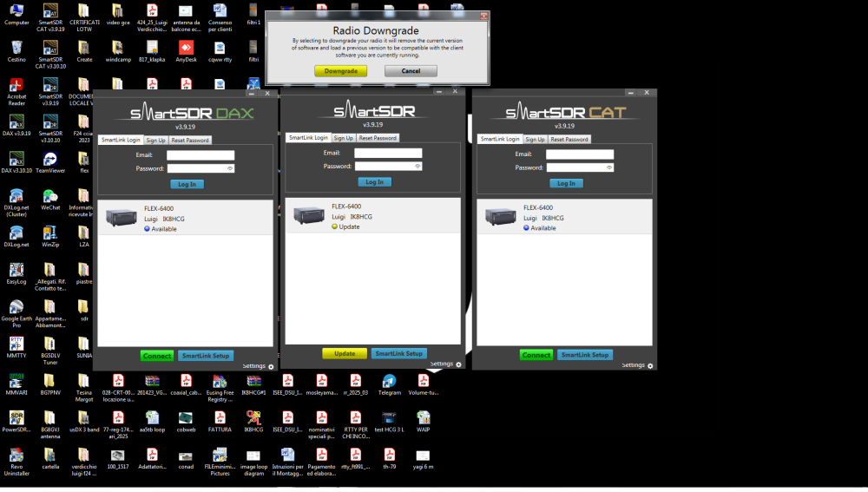Click the Email field in middle SmartSDR window
The height and width of the screenshot is (492, 868).
[388, 153]
